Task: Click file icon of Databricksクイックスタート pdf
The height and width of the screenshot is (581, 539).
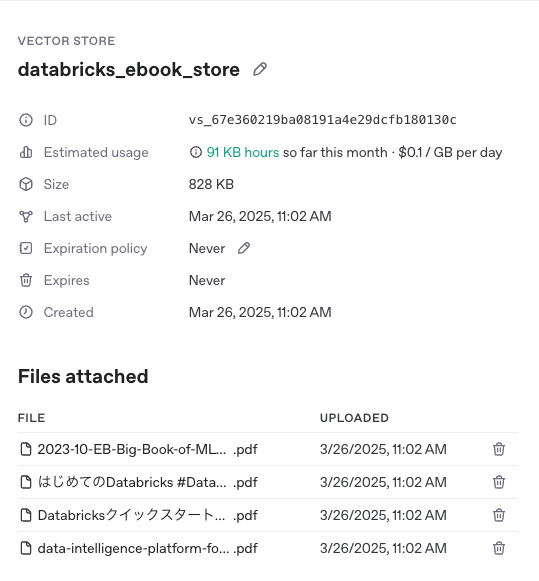Action: (26, 515)
